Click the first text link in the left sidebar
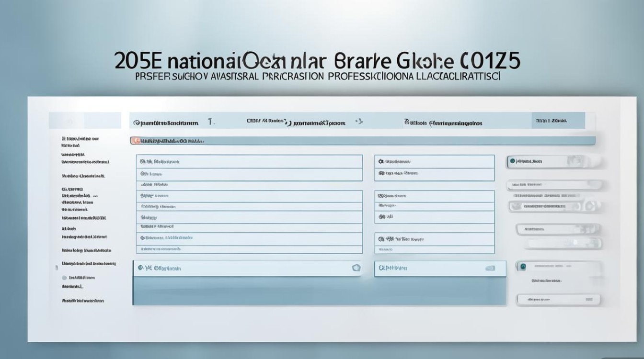 point(80,138)
